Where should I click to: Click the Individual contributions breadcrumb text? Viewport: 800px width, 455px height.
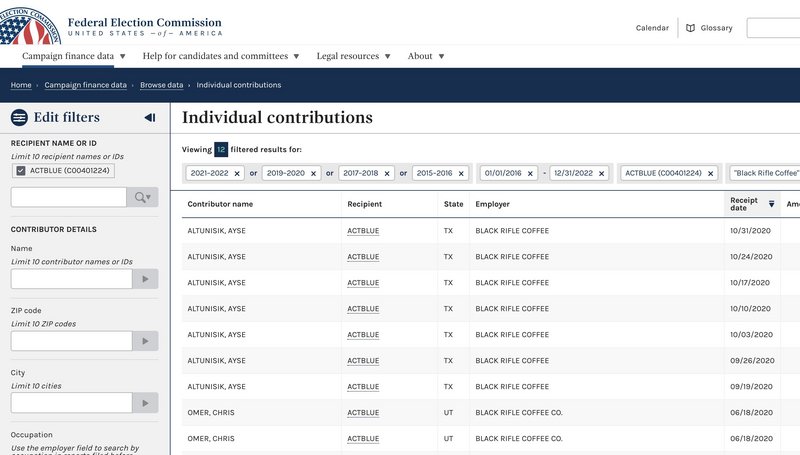point(239,85)
